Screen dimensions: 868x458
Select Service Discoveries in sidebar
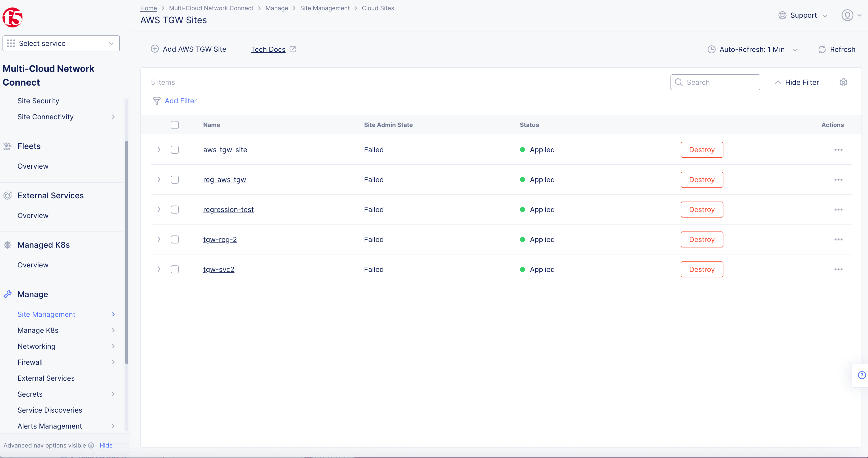click(x=50, y=410)
